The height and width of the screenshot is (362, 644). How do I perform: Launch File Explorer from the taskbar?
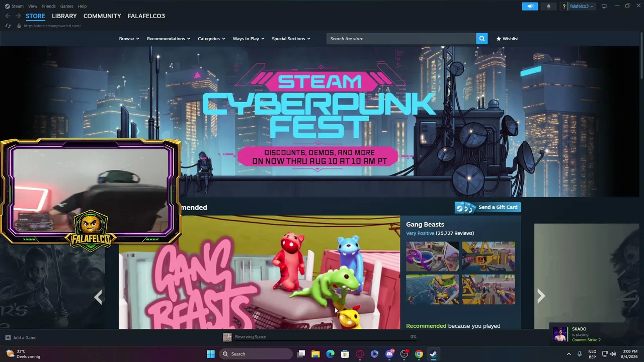pos(315,354)
